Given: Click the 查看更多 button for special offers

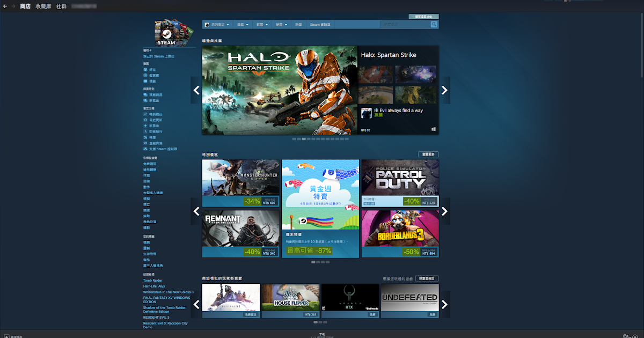Looking at the screenshot, I should click(x=428, y=154).
